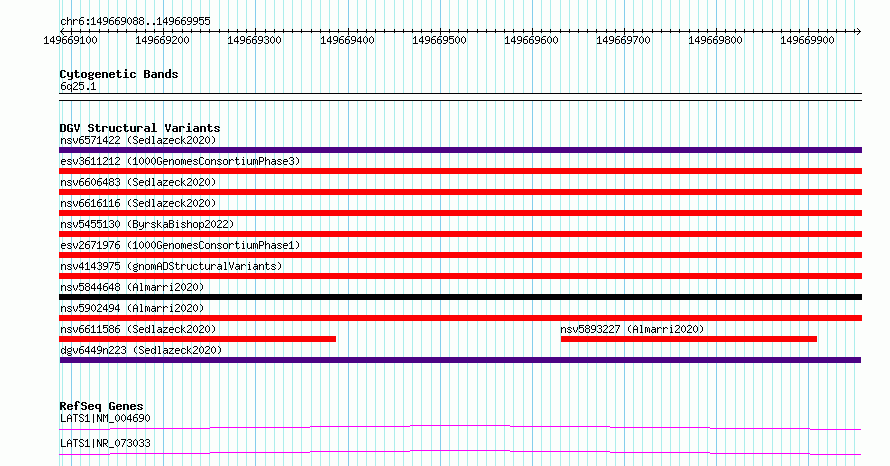
Task: Click ruler position 149669800
Action: [x=715, y=40]
